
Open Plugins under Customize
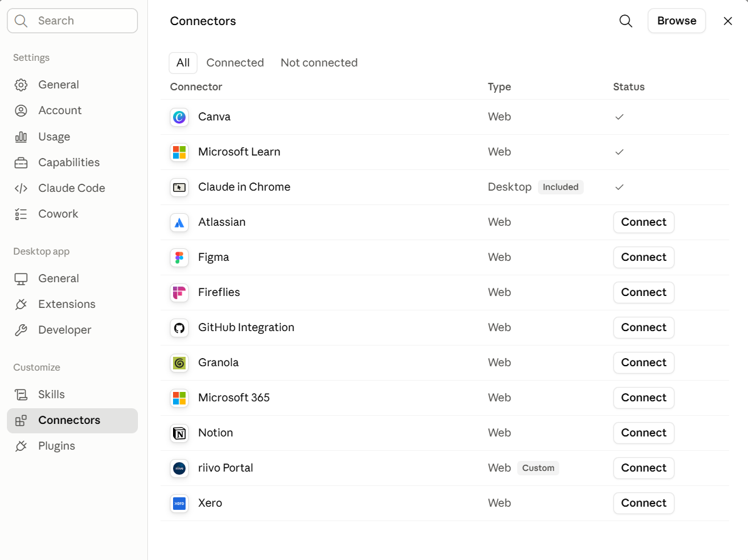tap(73, 446)
